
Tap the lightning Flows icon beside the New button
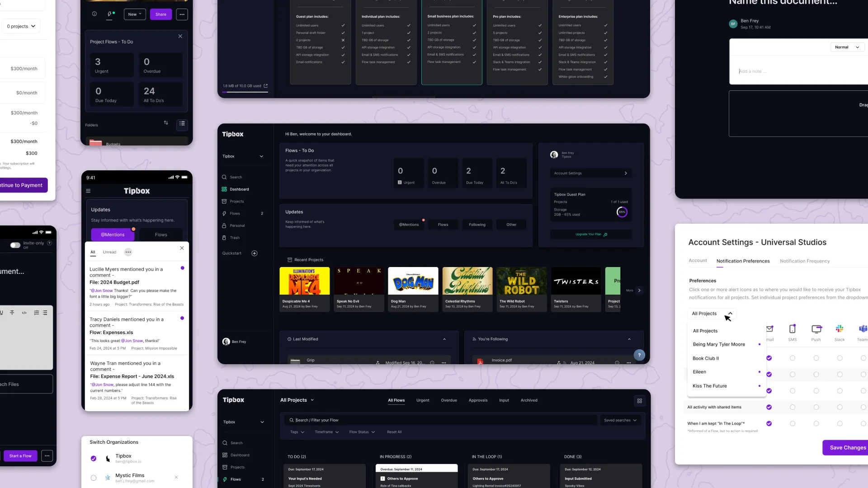[x=110, y=14]
